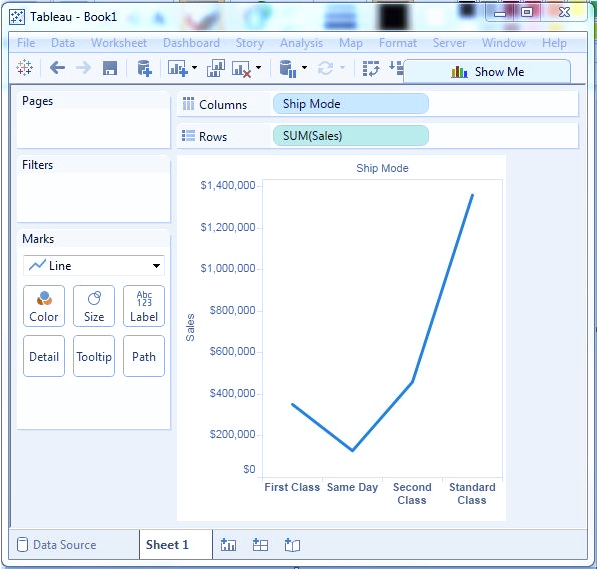The width and height of the screenshot is (600, 569).
Task: Click the Undo back arrow
Action: coord(57,68)
